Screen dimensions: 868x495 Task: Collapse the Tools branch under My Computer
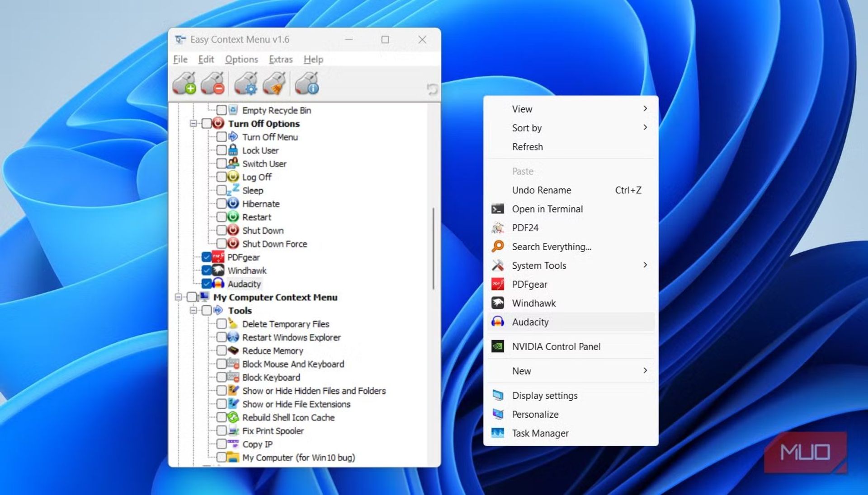(193, 311)
